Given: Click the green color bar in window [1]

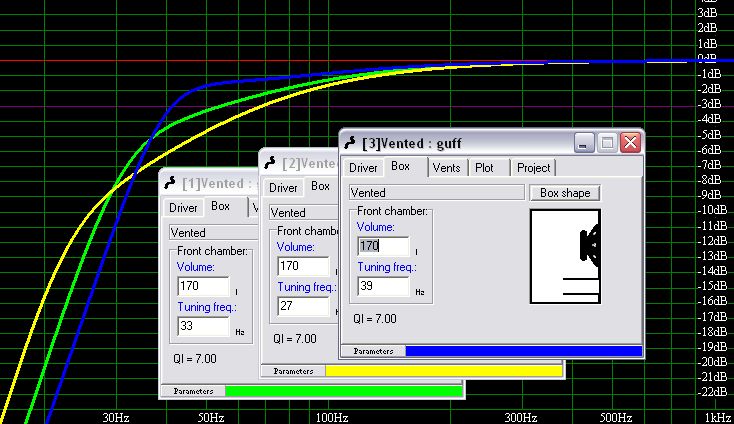Looking at the screenshot, I should (x=344, y=391).
